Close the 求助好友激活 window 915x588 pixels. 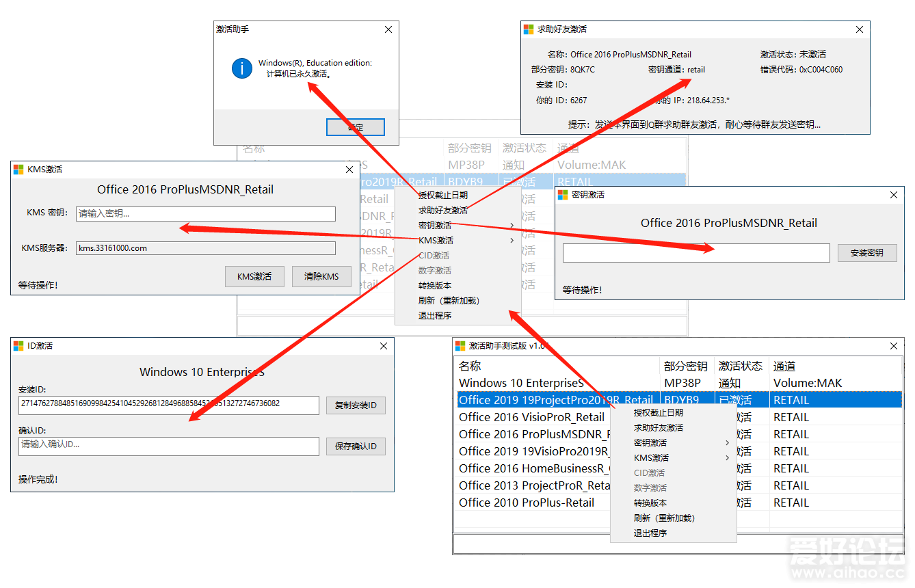(860, 29)
